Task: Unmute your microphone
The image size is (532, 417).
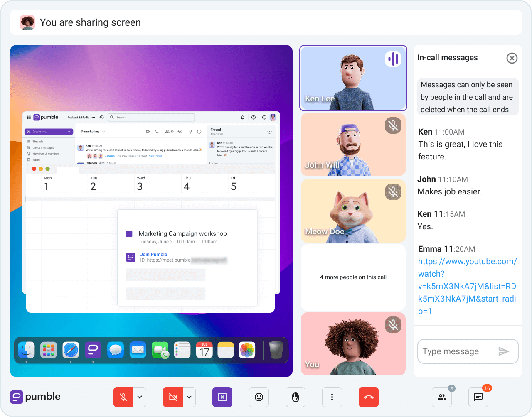Action: pos(123,397)
